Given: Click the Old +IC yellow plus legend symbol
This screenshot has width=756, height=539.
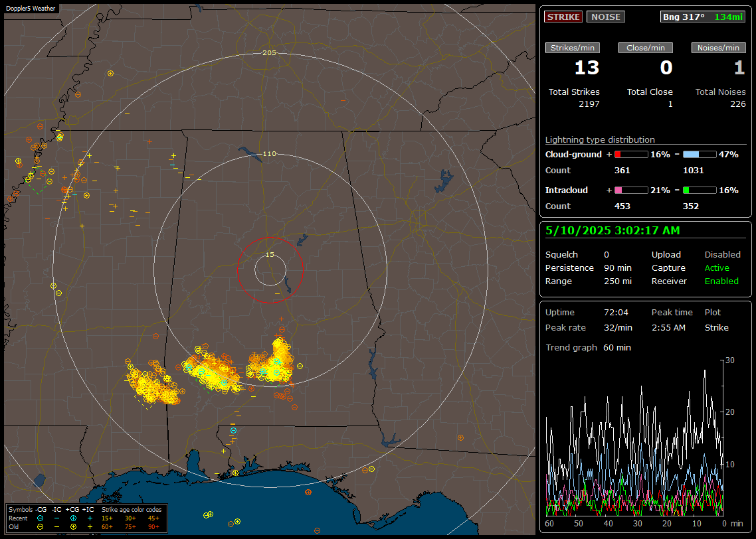Looking at the screenshot, I should pyautogui.click(x=90, y=527).
